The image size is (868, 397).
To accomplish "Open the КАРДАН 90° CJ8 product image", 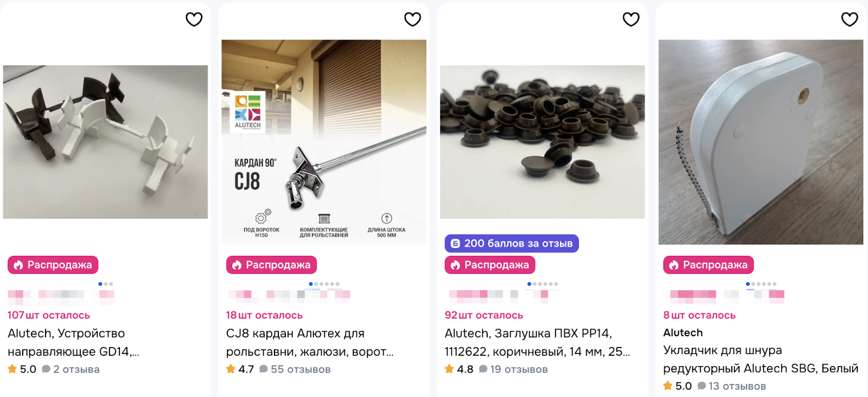I will click(x=324, y=142).
